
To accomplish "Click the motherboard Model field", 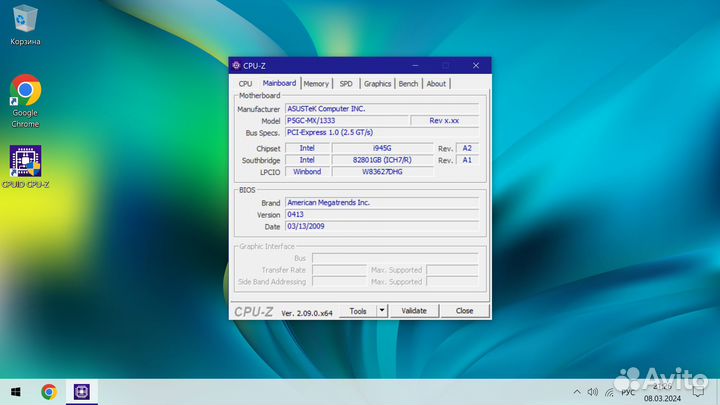I will coord(346,120).
